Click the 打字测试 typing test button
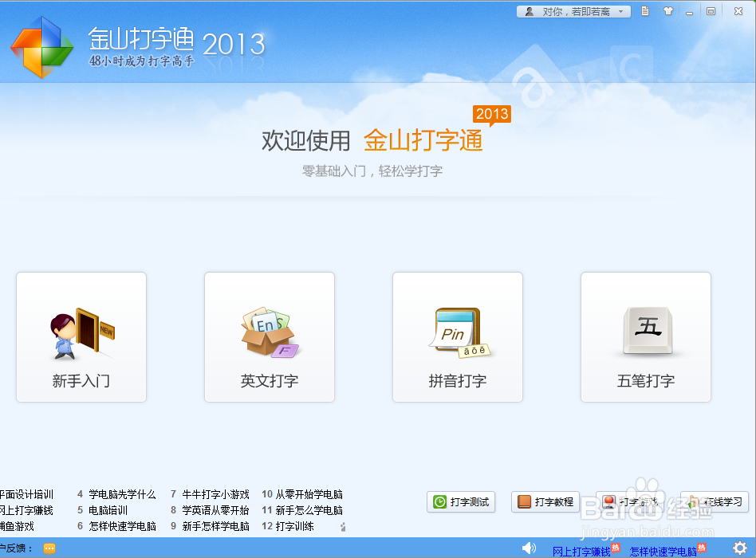The image size is (756, 558). (461, 502)
